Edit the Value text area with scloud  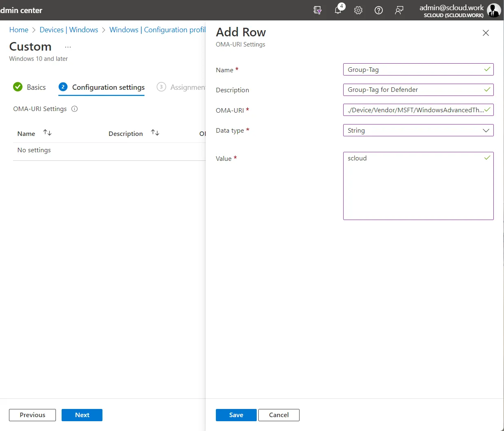coord(418,186)
